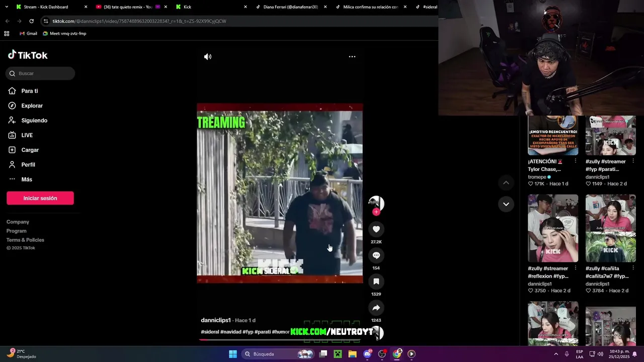Image resolution: width=644 pixels, height=362 pixels.
Task: Expand the Más menu
Action: [x=27, y=179]
